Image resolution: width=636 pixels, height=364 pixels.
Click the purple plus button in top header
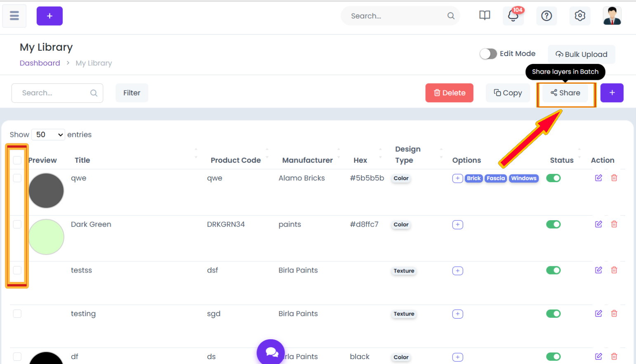[x=49, y=16]
